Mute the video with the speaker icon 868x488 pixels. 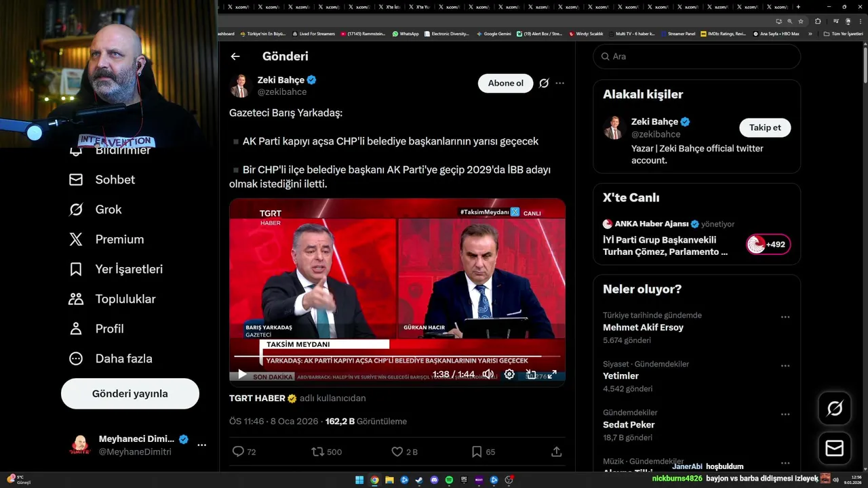click(488, 374)
